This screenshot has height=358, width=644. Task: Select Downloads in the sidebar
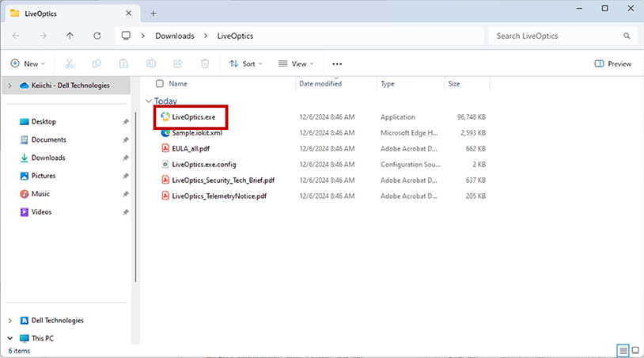coord(47,158)
